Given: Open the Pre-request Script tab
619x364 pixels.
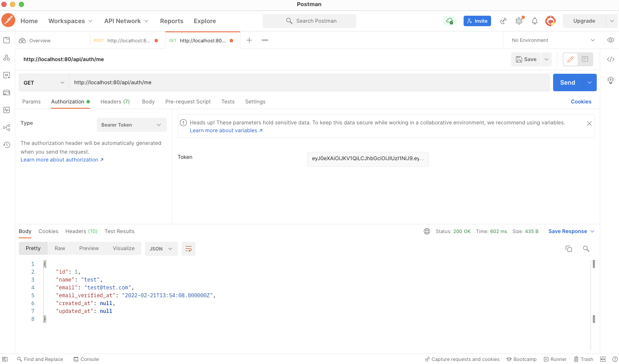Looking at the screenshot, I should coord(188,102).
